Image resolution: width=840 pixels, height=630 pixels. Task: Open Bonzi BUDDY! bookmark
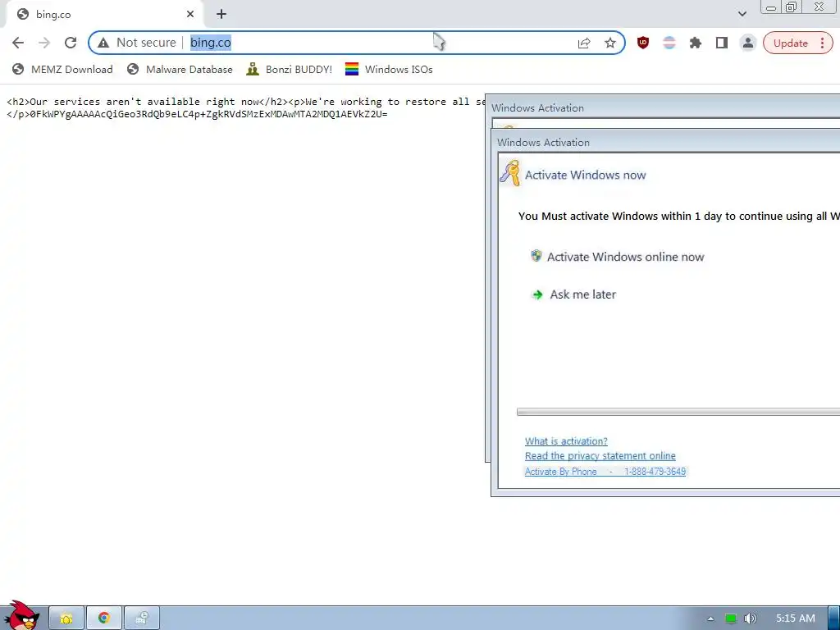click(290, 69)
